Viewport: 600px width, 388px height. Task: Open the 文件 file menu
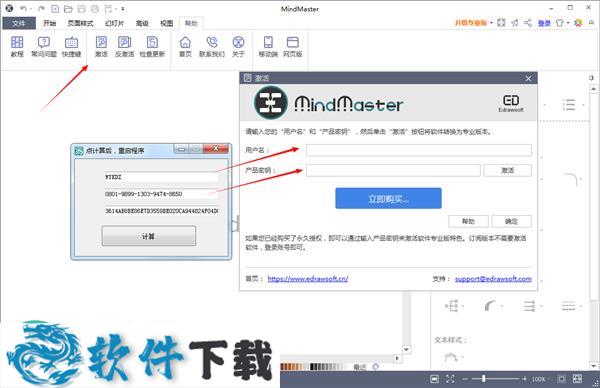coord(19,23)
